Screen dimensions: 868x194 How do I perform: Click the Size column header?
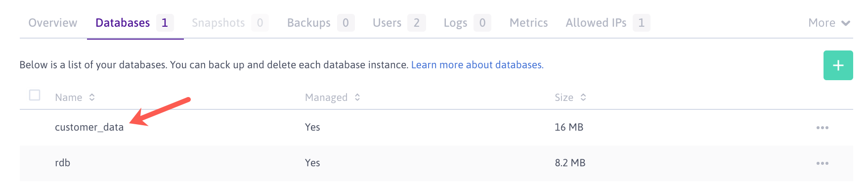pyautogui.click(x=564, y=97)
